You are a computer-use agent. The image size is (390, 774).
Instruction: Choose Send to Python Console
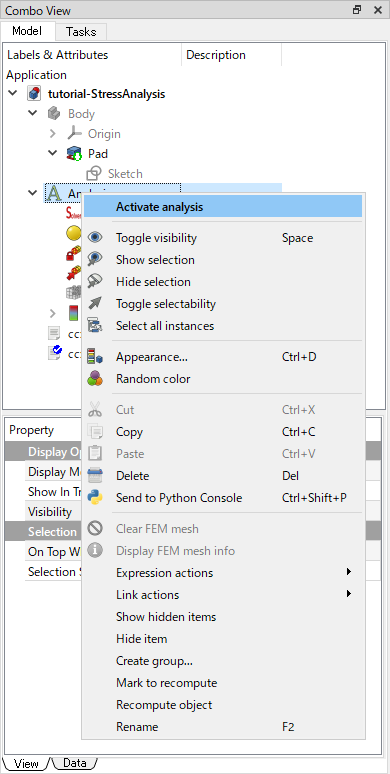223,498
